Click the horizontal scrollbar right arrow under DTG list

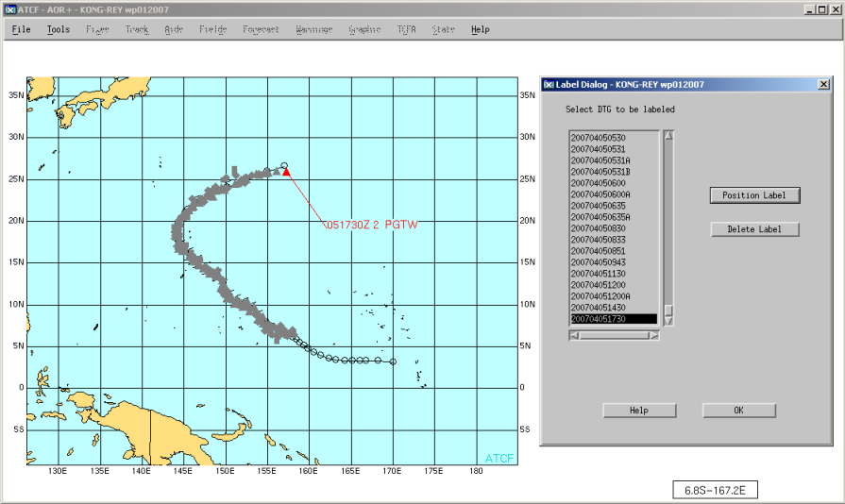click(654, 333)
